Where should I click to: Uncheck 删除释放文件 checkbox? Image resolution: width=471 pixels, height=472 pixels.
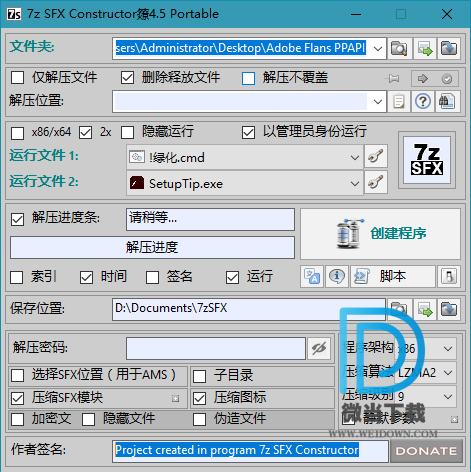127,78
